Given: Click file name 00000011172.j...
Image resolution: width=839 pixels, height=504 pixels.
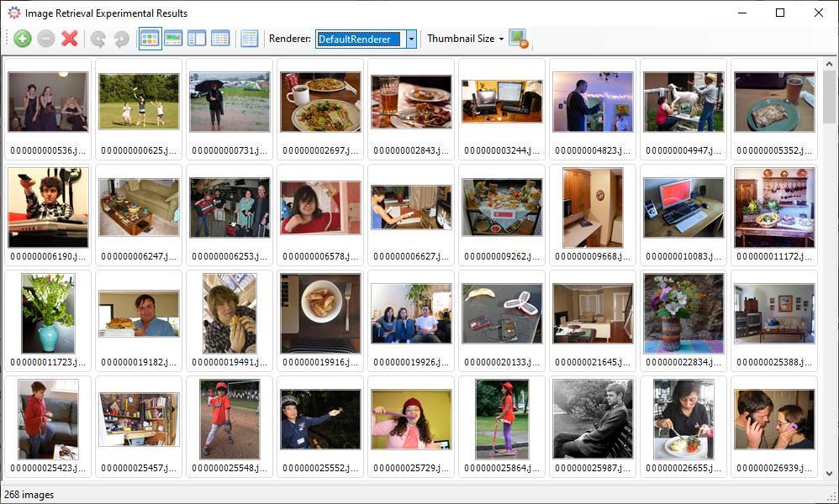Looking at the screenshot, I should coord(774,256).
